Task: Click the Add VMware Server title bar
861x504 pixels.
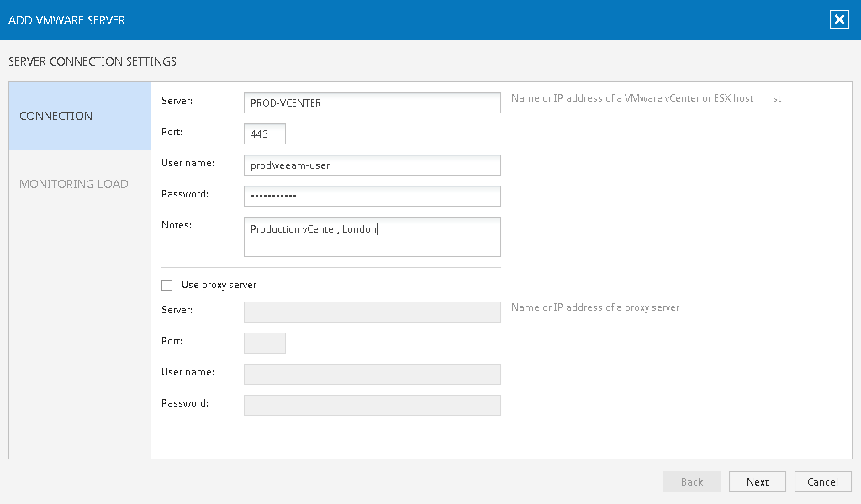Action: pos(336,20)
